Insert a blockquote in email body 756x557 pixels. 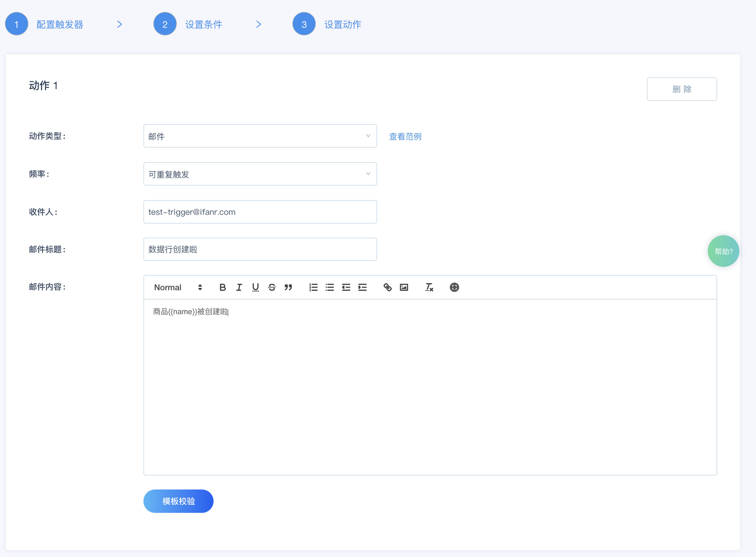(288, 287)
